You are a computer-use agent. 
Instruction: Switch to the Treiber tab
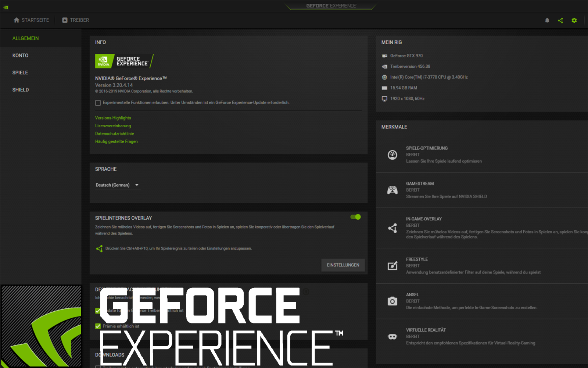point(75,20)
